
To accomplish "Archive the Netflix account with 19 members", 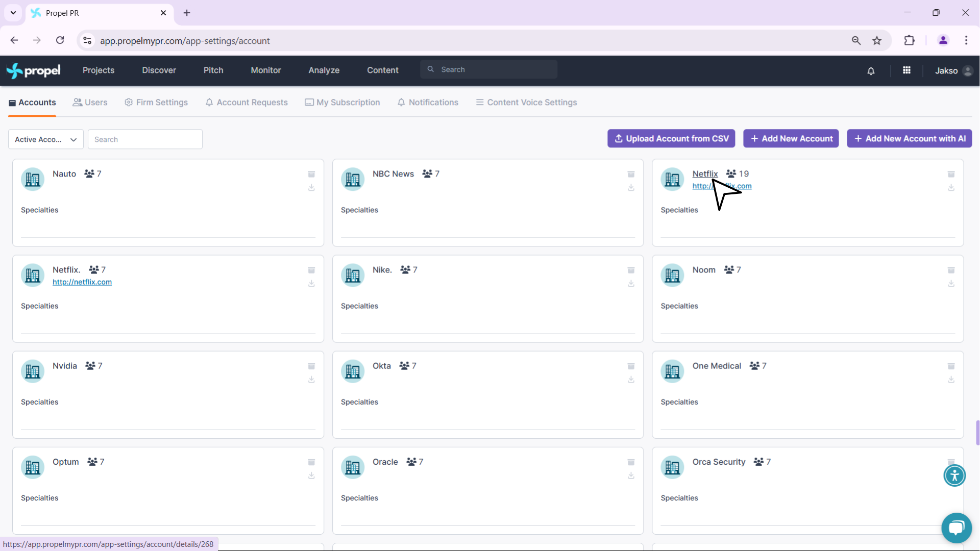I will point(951,174).
